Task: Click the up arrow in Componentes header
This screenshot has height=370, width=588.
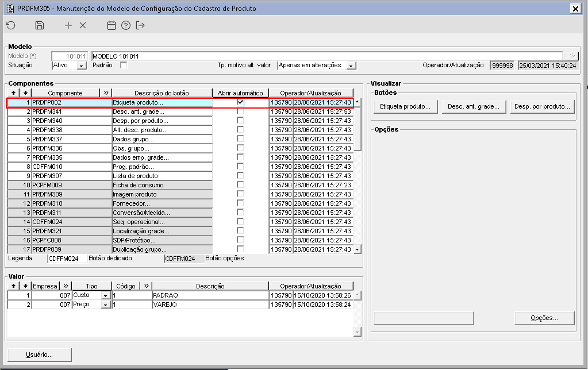Action: coord(13,92)
